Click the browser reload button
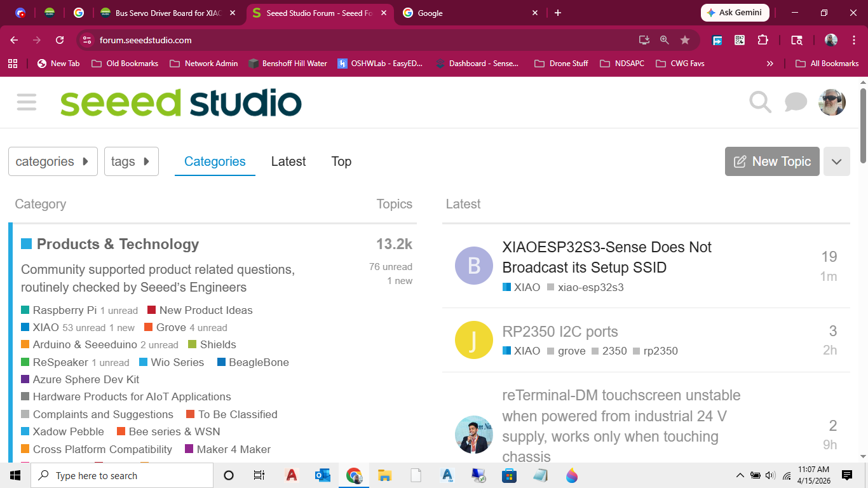This screenshot has height=488, width=868. [x=60, y=40]
